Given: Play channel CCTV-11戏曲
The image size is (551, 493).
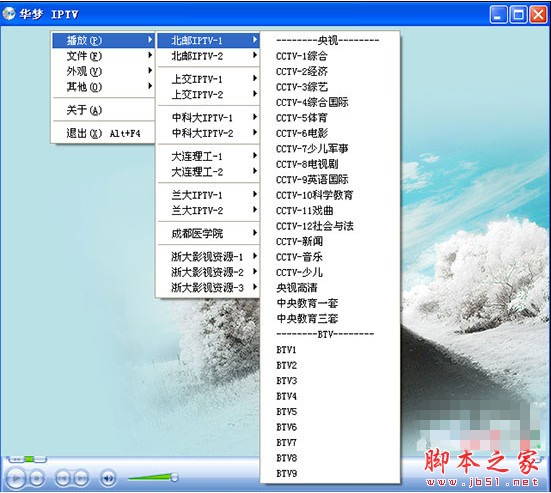Looking at the screenshot, I should (x=330, y=210).
